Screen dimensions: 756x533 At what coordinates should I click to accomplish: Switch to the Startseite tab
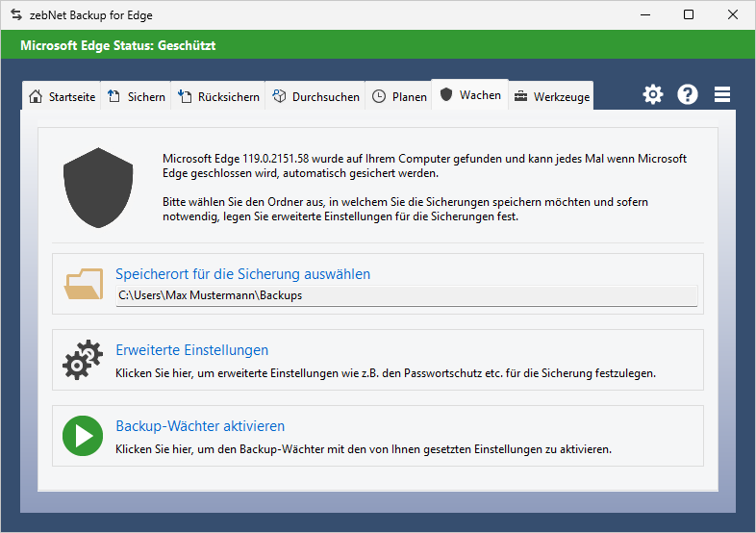[62, 96]
